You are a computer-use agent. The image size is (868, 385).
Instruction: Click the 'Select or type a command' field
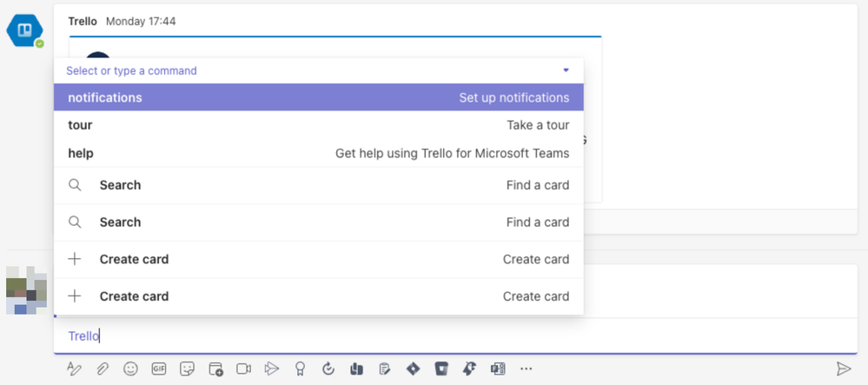(318, 70)
